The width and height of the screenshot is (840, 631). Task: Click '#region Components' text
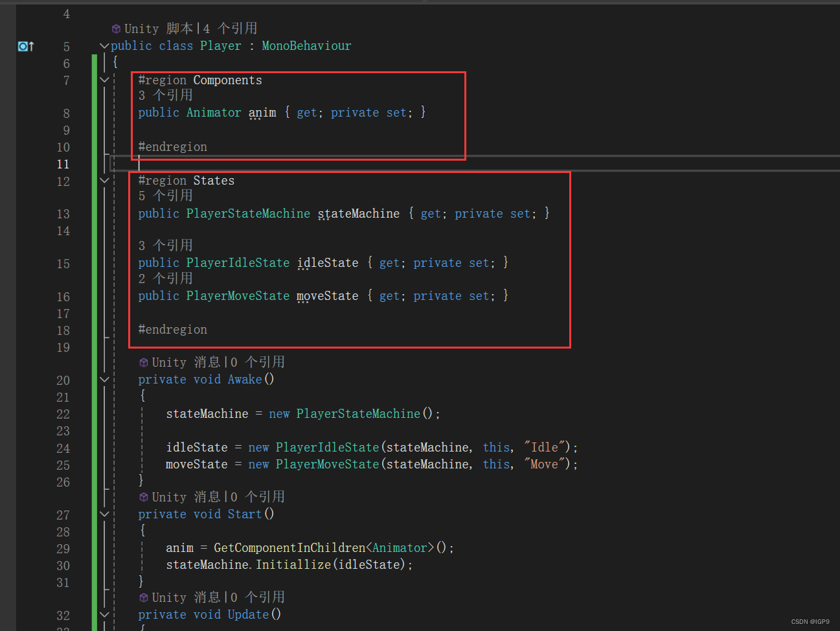coord(200,80)
